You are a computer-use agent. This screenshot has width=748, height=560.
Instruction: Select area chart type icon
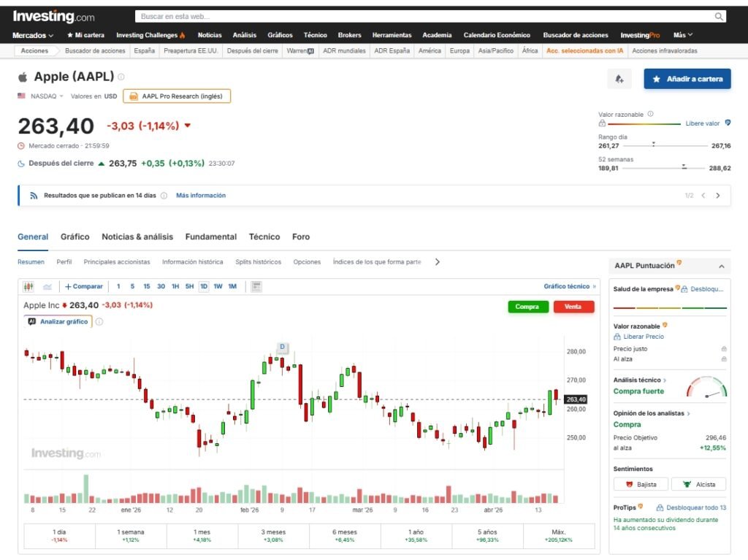[x=47, y=287]
